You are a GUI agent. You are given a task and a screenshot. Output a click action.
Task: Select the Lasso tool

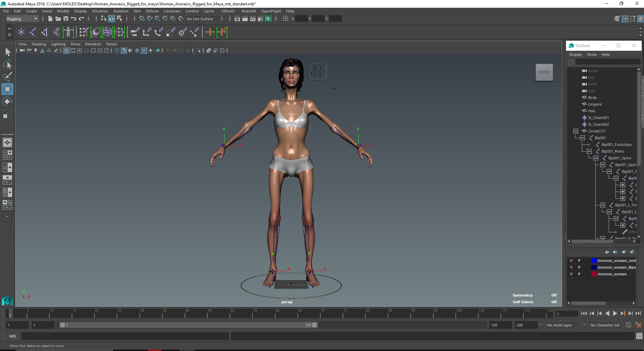tap(7, 64)
